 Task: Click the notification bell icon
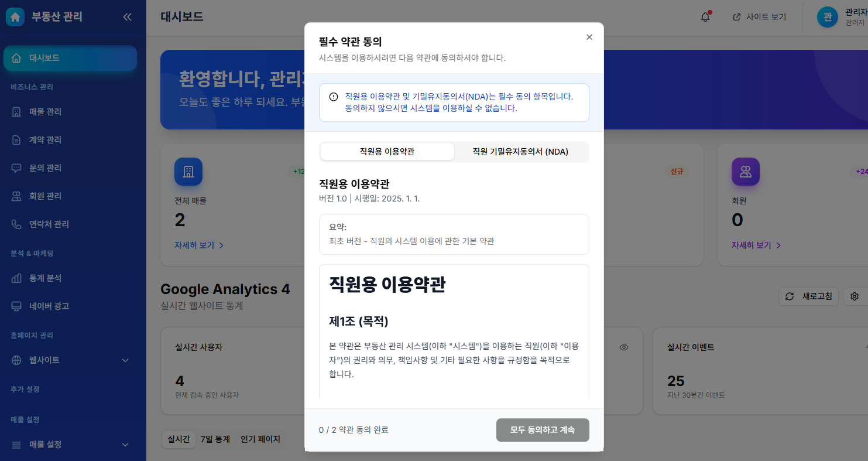(x=705, y=17)
